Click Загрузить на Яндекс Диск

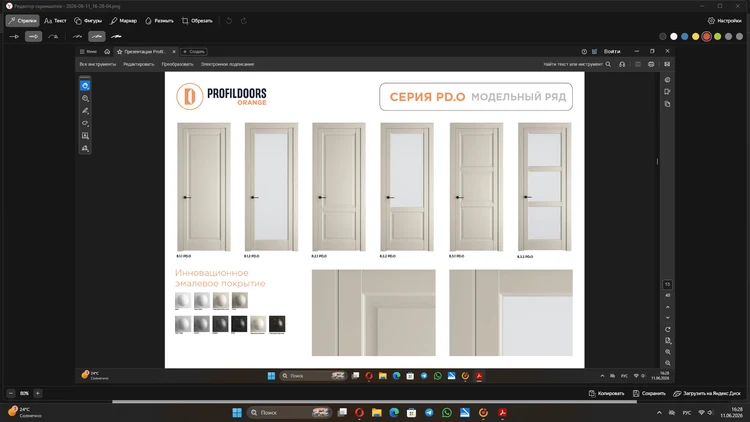point(707,393)
